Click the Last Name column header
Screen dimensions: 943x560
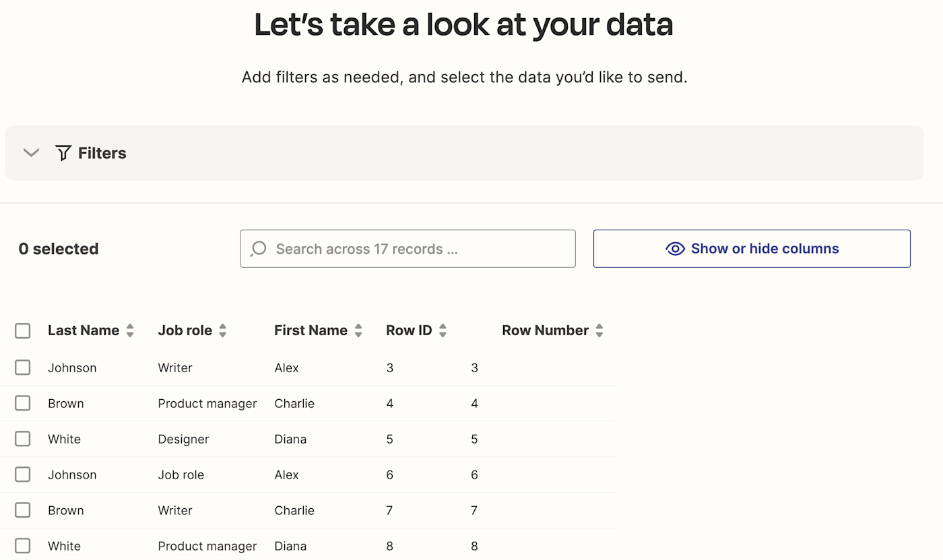coord(84,330)
